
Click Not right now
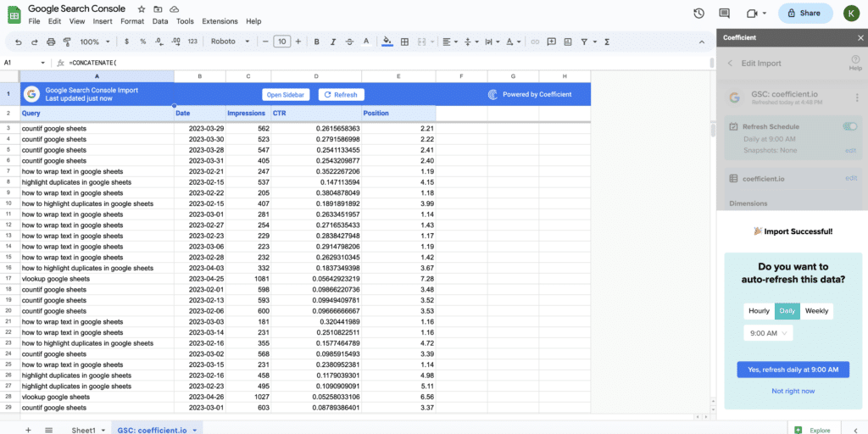tap(793, 391)
